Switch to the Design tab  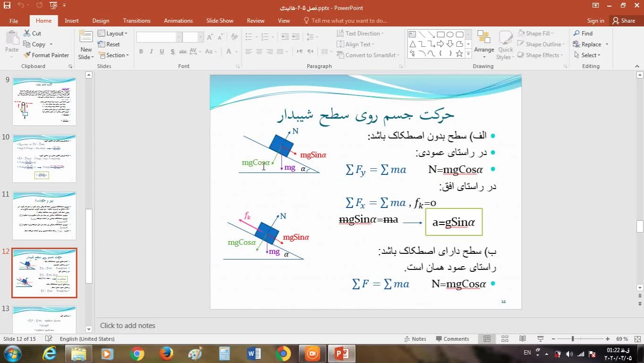[x=101, y=21]
